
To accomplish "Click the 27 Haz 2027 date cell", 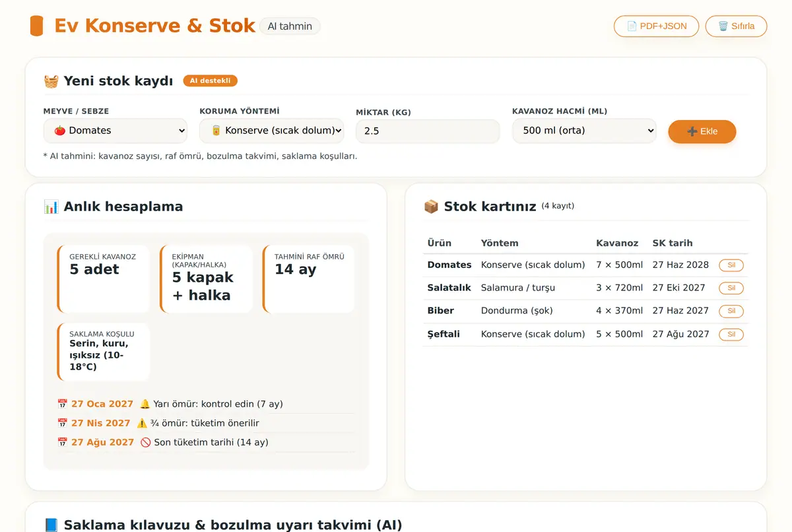I will [x=680, y=311].
